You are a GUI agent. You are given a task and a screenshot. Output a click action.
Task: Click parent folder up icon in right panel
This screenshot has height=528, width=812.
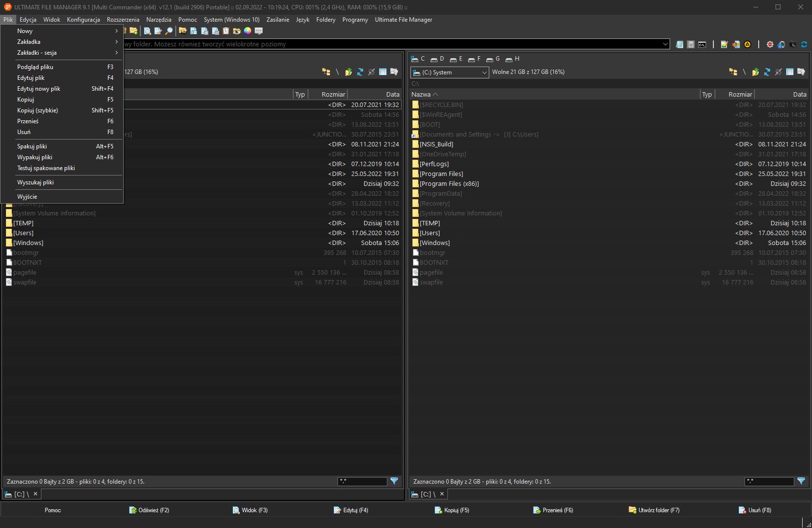755,72
